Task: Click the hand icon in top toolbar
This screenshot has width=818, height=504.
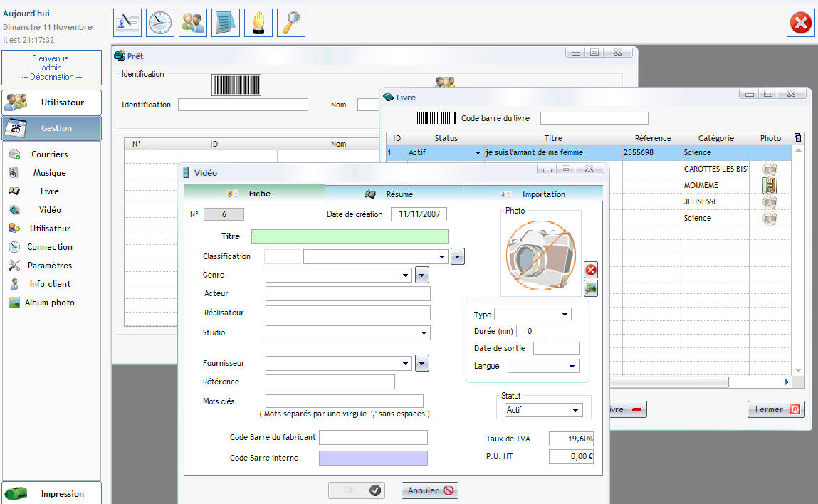Action: click(x=258, y=23)
